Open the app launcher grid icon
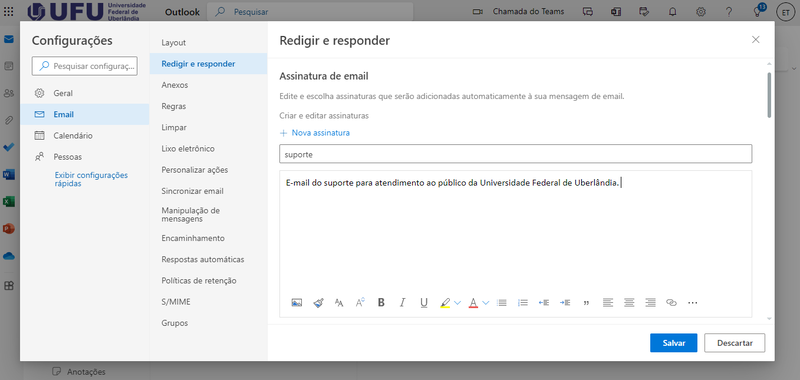The height and width of the screenshot is (380, 800). click(x=9, y=11)
